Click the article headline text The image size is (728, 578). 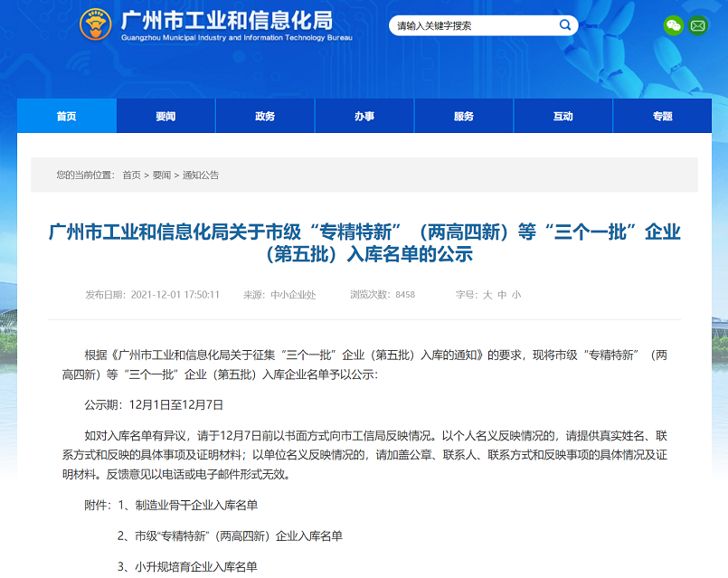[x=364, y=242]
